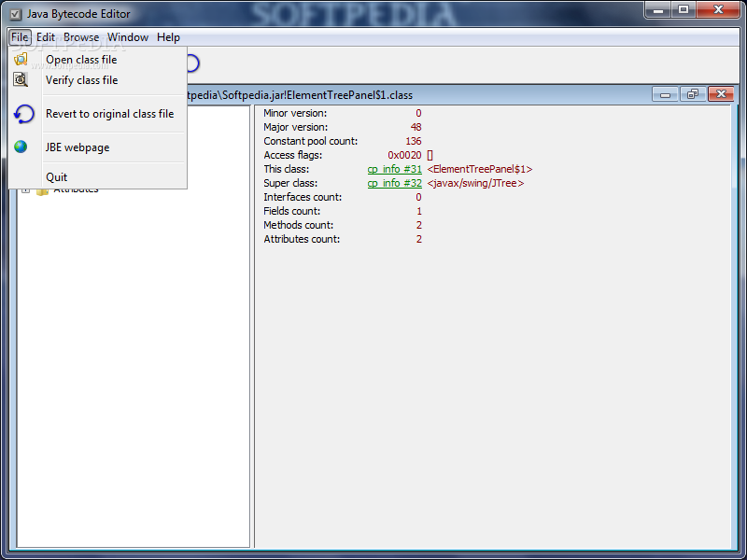This screenshot has height=560, width=747.
Task: Open the Browse menu
Action: point(81,37)
